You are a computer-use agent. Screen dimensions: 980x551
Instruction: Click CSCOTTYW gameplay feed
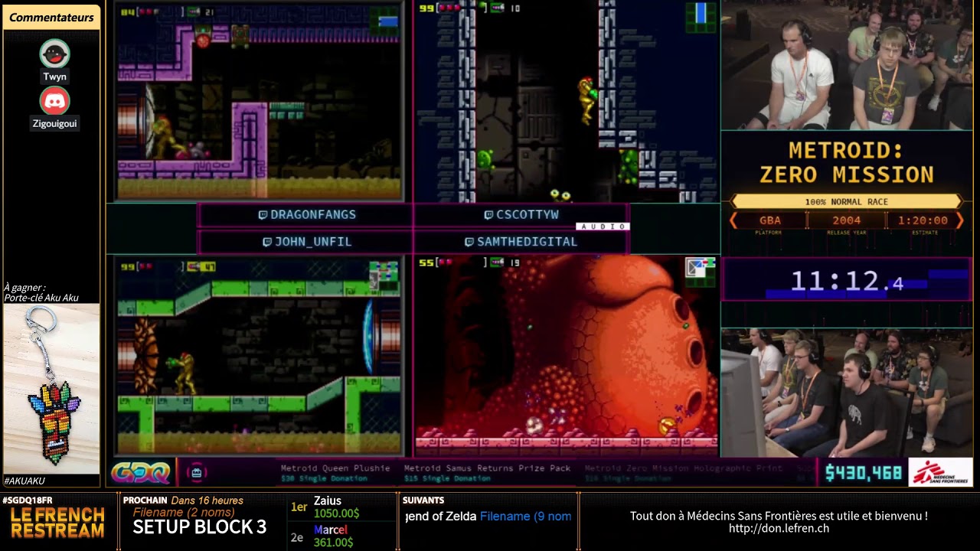point(566,101)
